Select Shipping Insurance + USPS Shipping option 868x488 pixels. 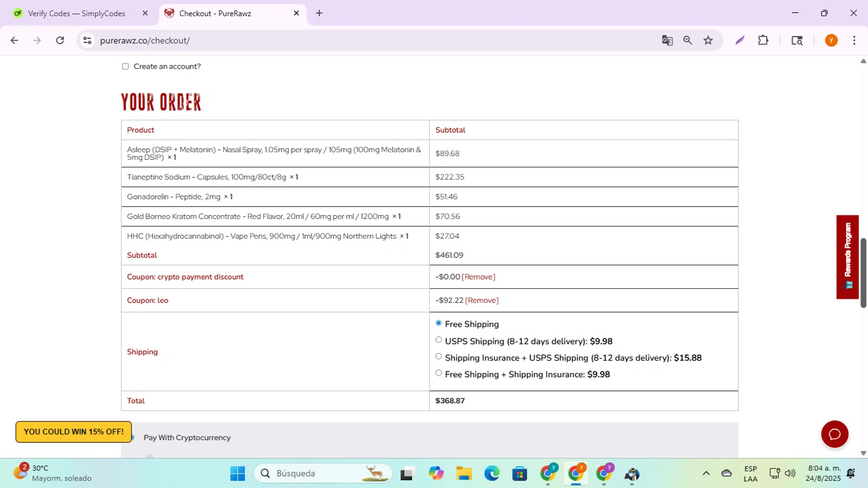pyautogui.click(x=439, y=357)
